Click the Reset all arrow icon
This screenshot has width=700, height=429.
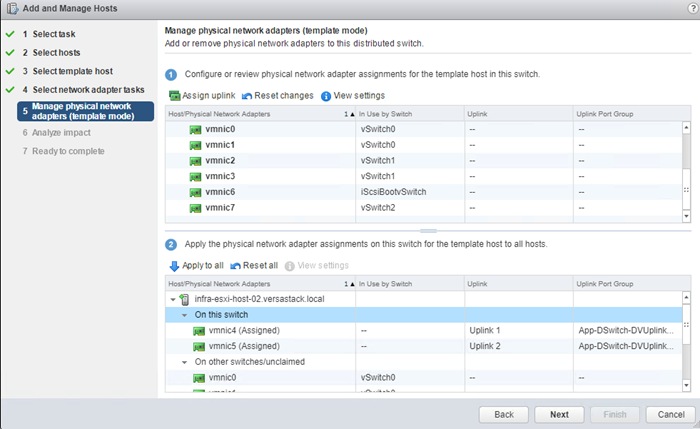tap(235, 266)
